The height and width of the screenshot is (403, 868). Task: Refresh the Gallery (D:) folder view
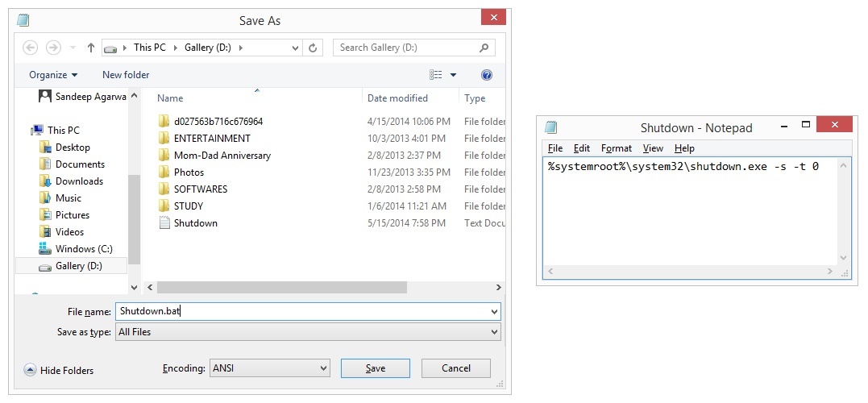pyautogui.click(x=313, y=48)
